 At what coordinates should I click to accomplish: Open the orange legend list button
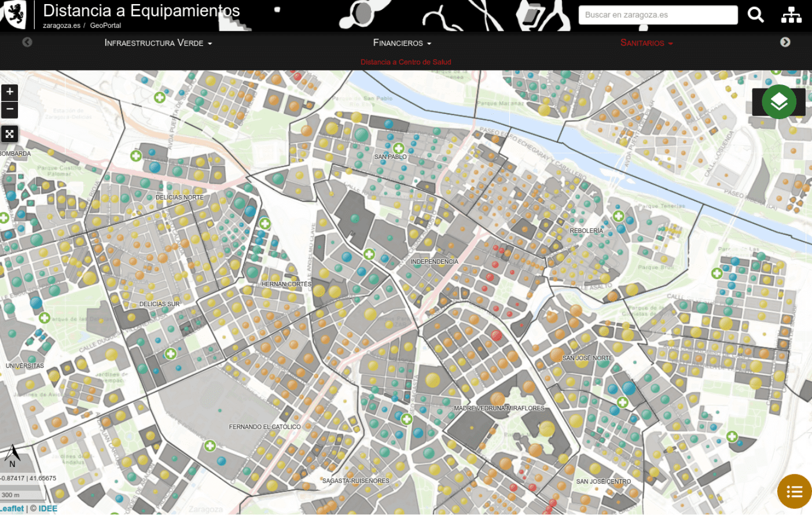click(x=794, y=492)
